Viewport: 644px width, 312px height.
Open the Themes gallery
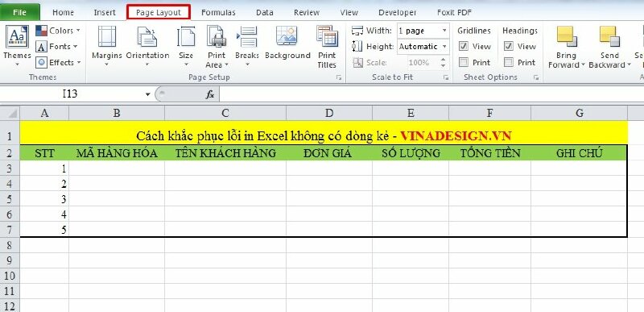click(x=17, y=47)
